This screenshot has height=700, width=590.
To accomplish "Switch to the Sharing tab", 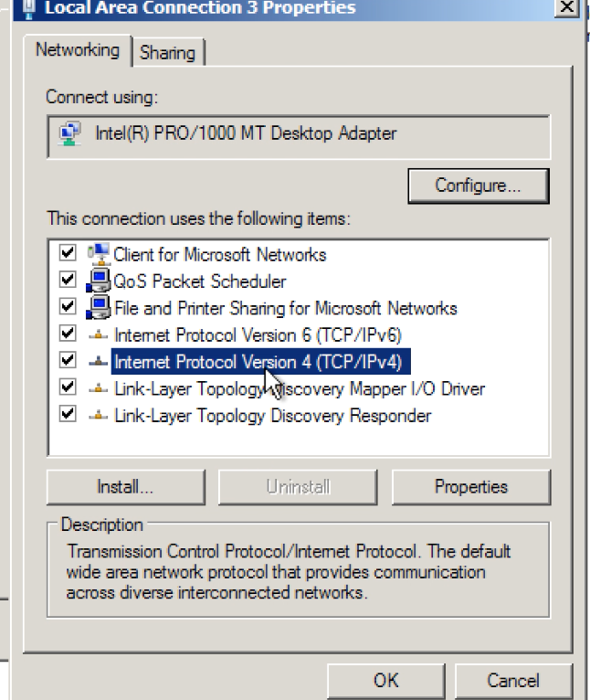I will pos(167,52).
